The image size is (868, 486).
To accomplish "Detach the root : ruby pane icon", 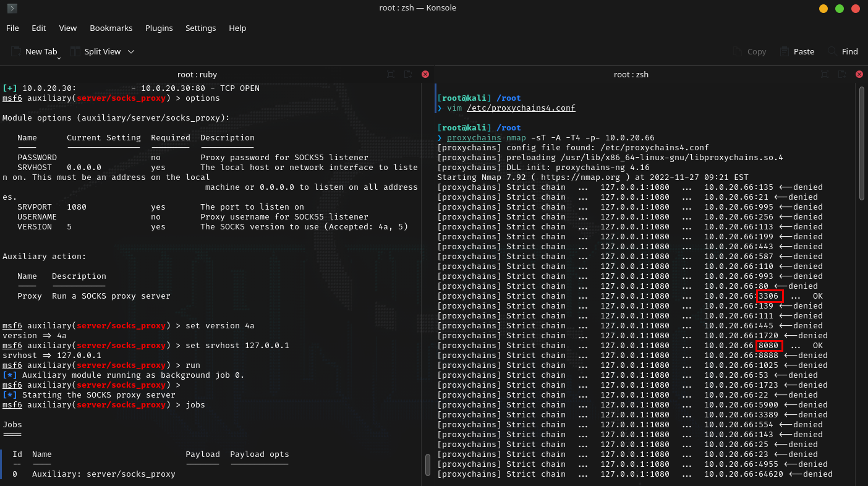I will (408, 74).
